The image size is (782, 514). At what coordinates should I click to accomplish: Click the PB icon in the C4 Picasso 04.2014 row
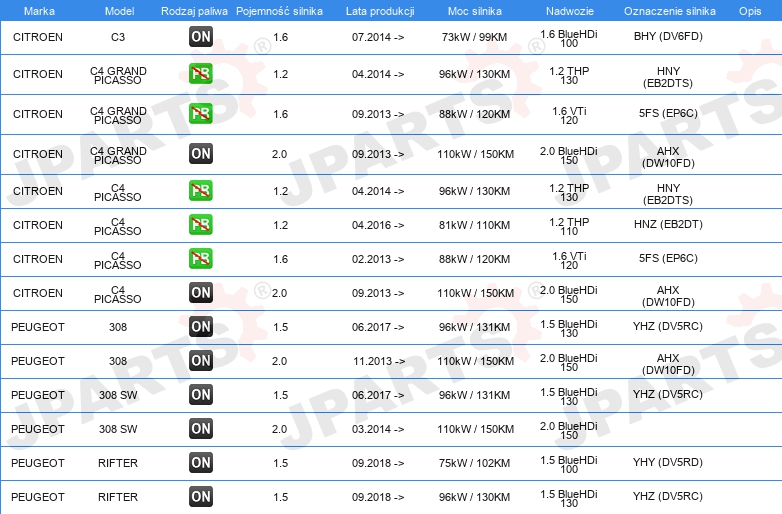pyautogui.click(x=200, y=191)
